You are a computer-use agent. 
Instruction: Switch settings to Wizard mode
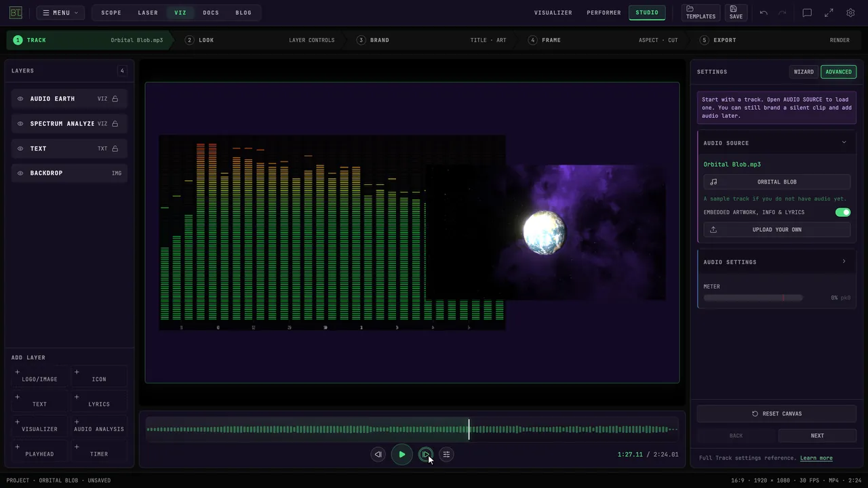pyautogui.click(x=804, y=72)
